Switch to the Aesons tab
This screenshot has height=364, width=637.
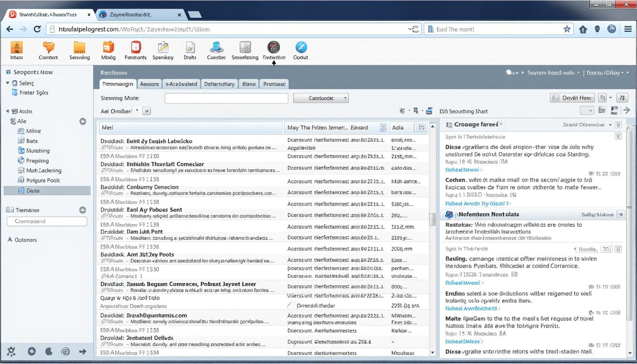pyautogui.click(x=149, y=84)
